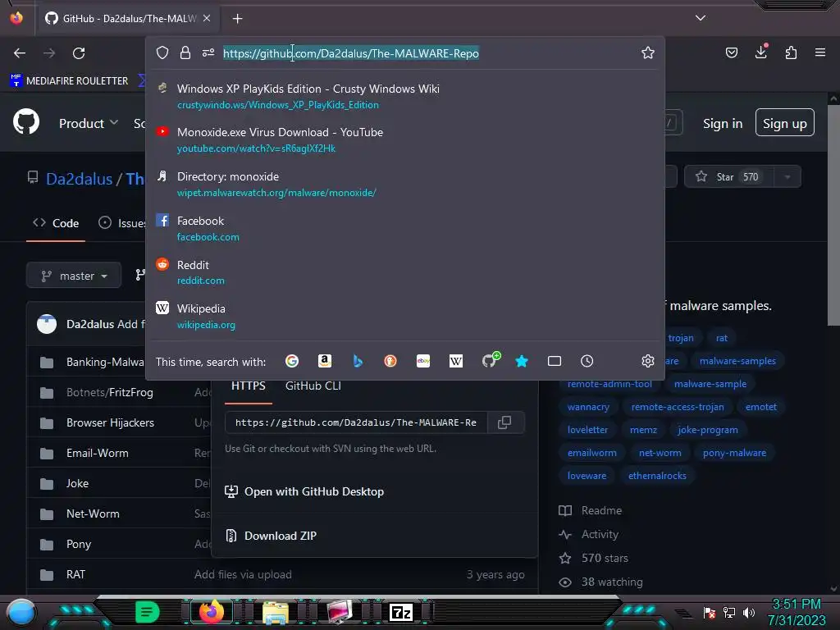The height and width of the screenshot is (630, 840).
Task: Search bookmarks with the blue star icon
Action: point(522,361)
